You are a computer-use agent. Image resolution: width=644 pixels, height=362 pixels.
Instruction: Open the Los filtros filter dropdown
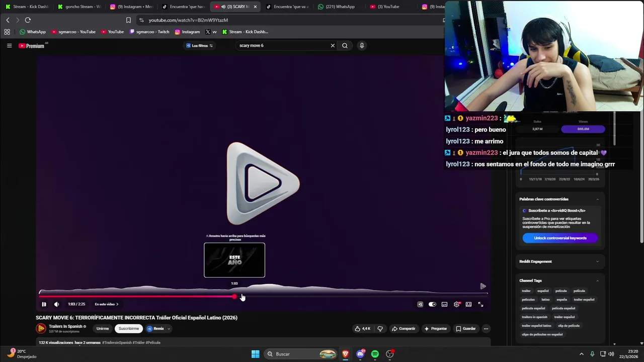pyautogui.click(x=199, y=46)
